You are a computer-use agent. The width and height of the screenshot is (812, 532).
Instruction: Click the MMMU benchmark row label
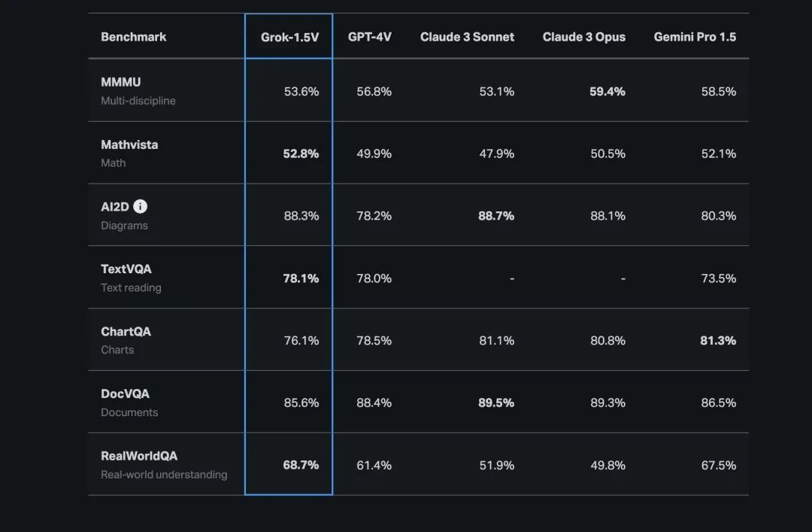coord(121,82)
